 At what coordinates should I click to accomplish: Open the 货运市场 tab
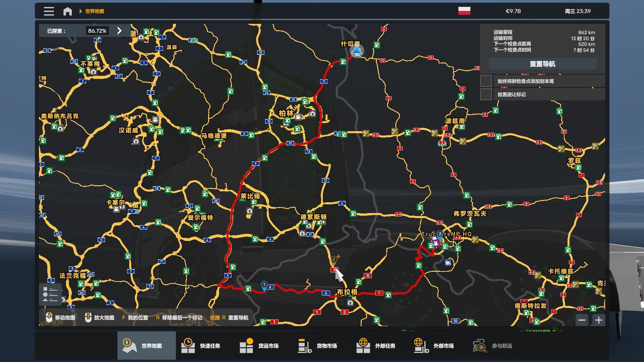point(263,346)
